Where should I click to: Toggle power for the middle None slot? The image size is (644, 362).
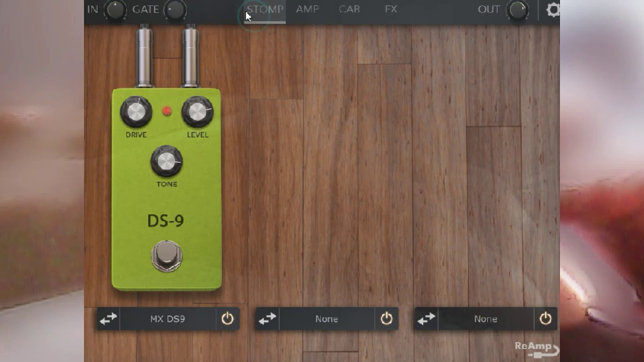[386, 319]
